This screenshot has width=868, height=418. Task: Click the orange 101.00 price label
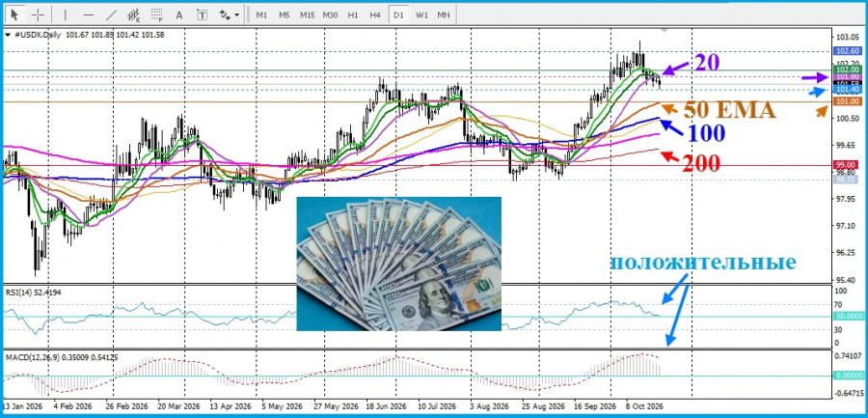847,102
